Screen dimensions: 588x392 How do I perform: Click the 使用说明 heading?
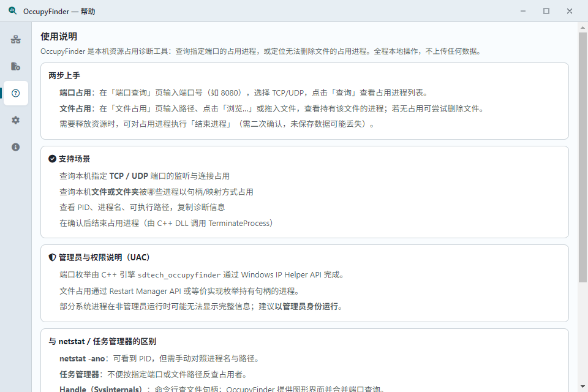click(59, 36)
